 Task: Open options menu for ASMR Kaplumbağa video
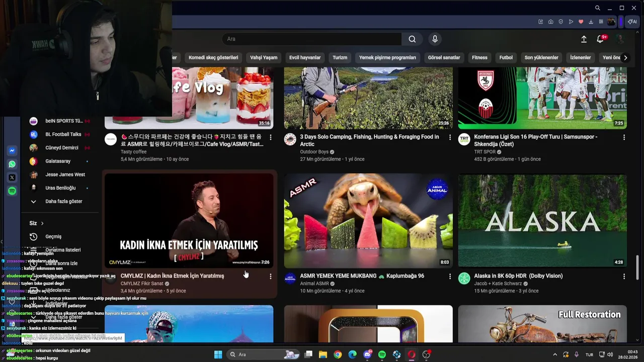[x=450, y=277]
